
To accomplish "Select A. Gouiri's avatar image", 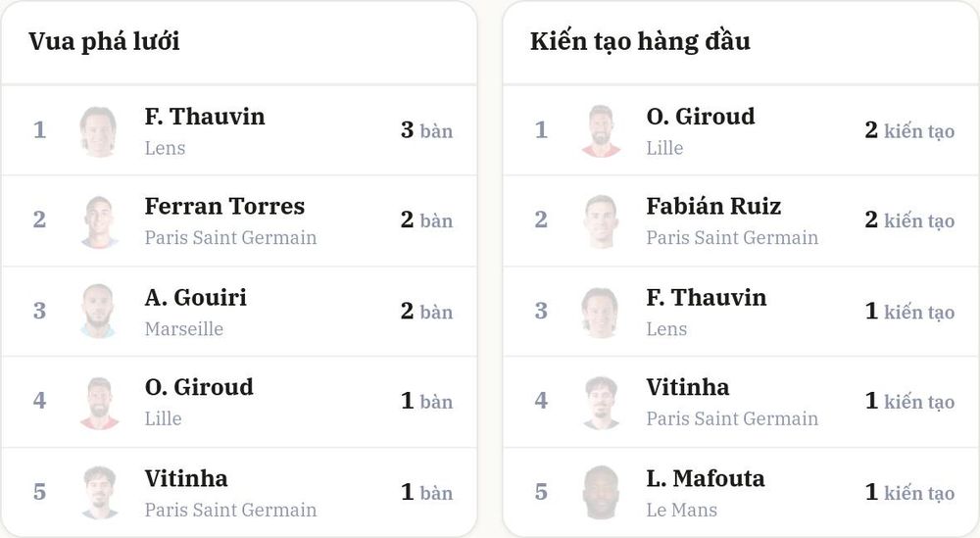I will pos(99,312).
